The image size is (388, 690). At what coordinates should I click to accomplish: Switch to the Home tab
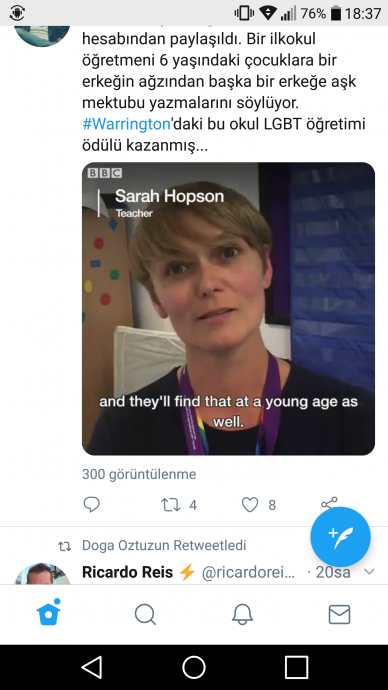click(x=48, y=613)
